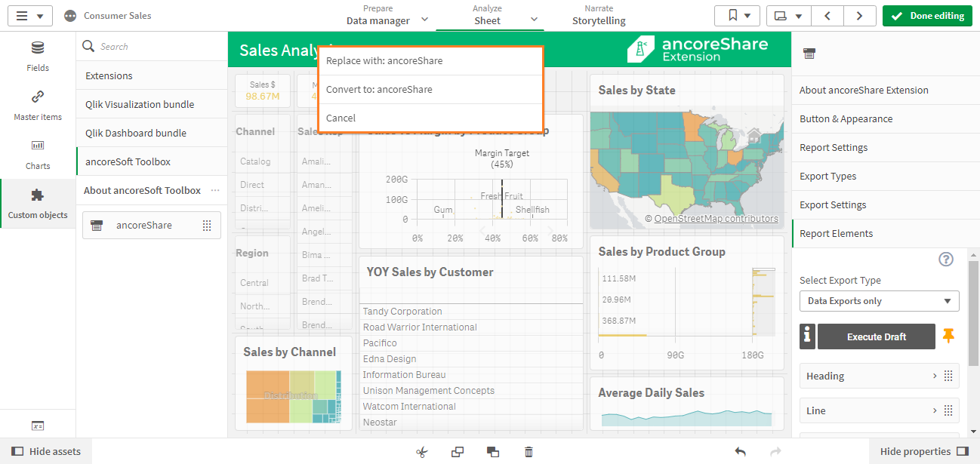
Task: Click the orange pin icon
Action: point(949,336)
